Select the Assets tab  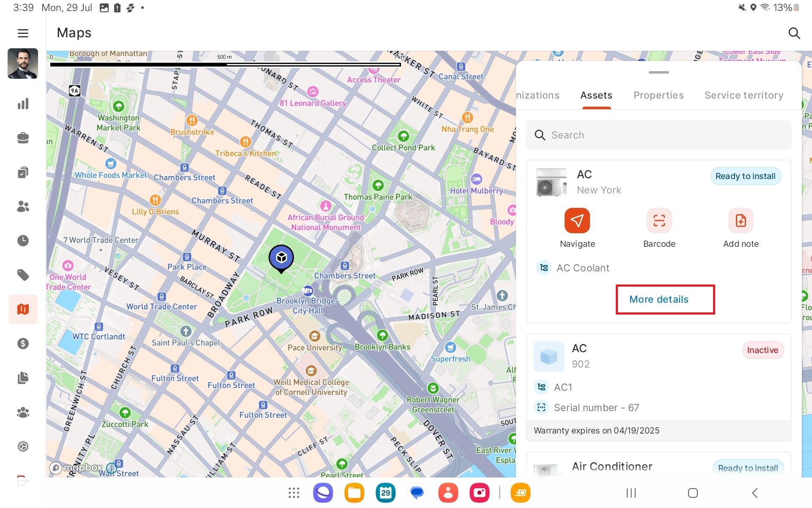(x=596, y=95)
